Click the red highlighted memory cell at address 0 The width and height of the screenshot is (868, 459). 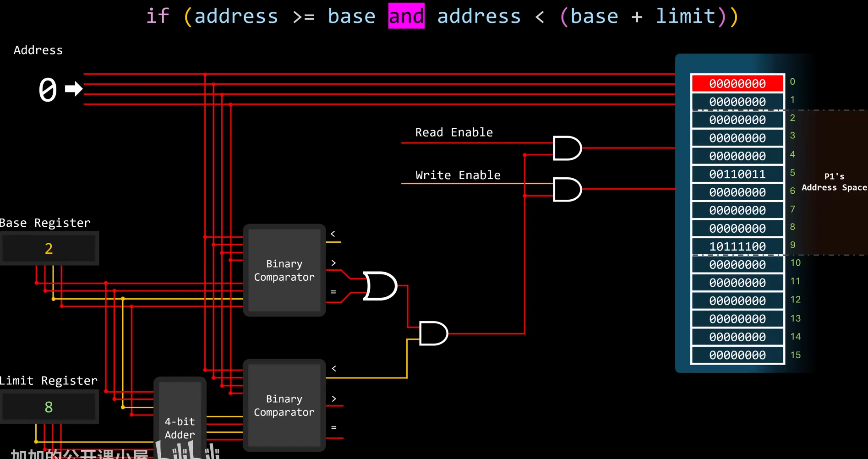coord(737,83)
